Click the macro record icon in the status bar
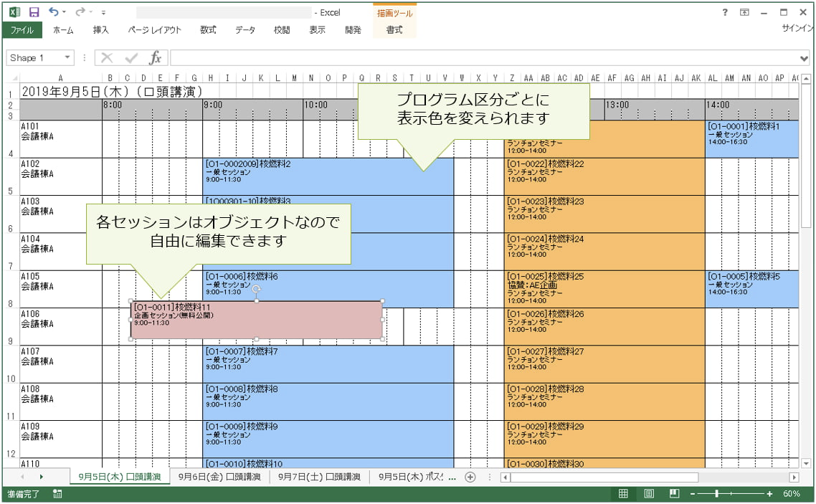 pyautogui.click(x=58, y=494)
